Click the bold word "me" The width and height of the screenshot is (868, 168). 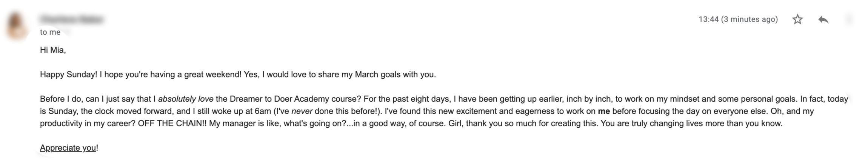[x=604, y=111]
